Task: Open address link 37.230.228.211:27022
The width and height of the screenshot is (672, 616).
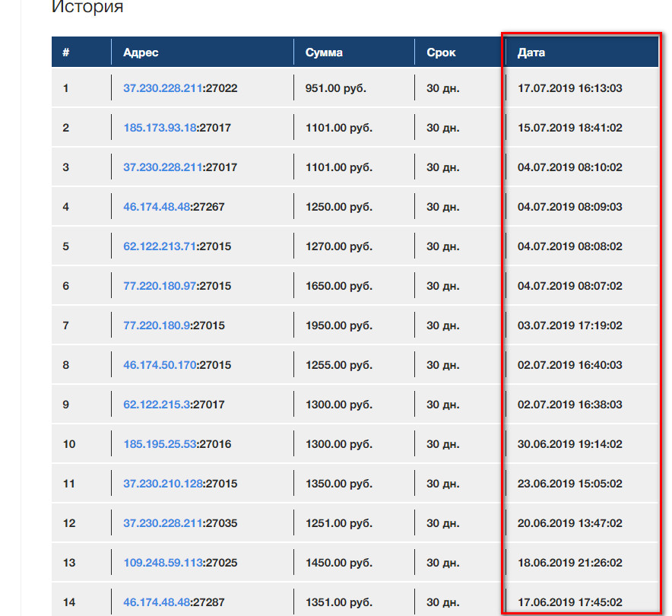Action: coord(180,88)
